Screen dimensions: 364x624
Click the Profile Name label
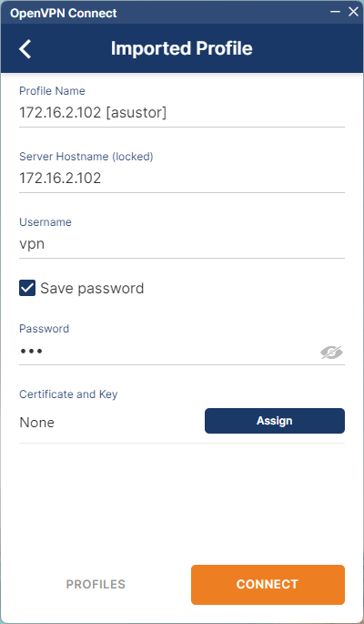tap(52, 91)
